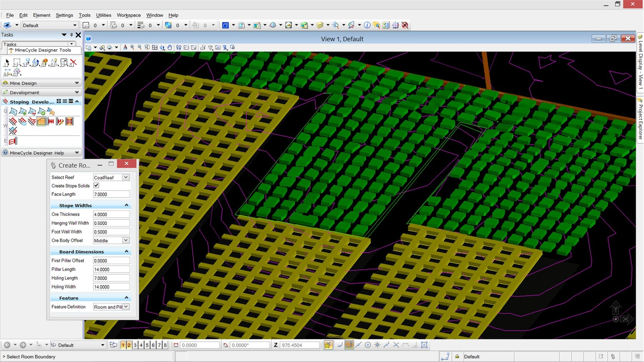Click the Ore Thickness value field
This screenshot has width=644, height=362.
(x=111, y=214)
